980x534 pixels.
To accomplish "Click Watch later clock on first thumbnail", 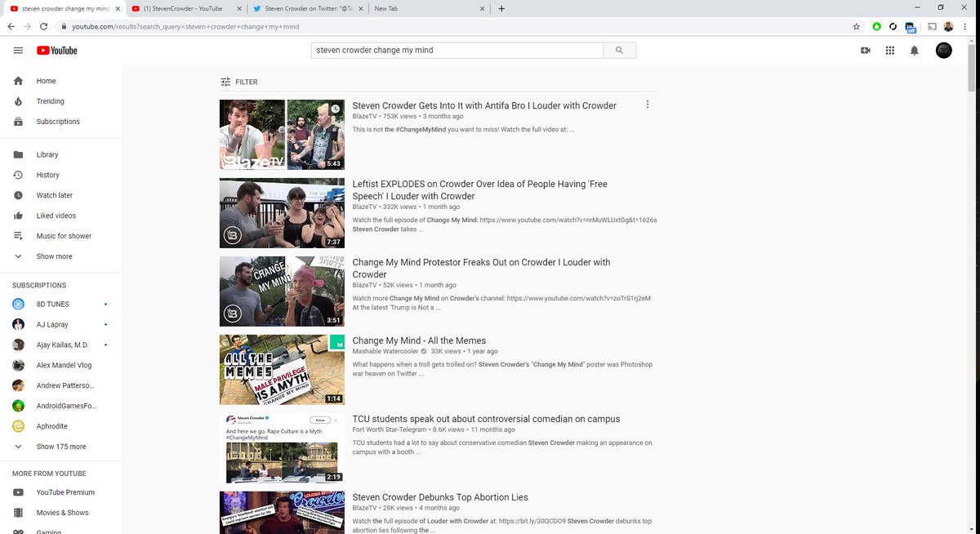I will [336, 109].
